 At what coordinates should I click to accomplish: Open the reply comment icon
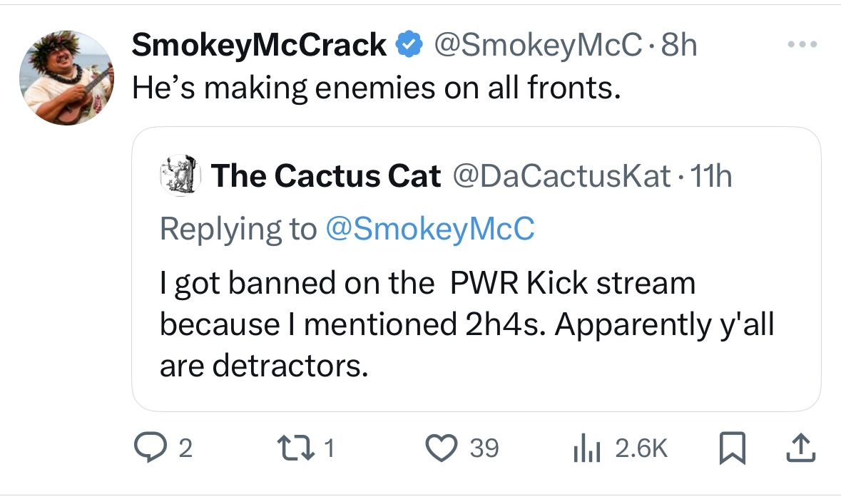[151, 448]
